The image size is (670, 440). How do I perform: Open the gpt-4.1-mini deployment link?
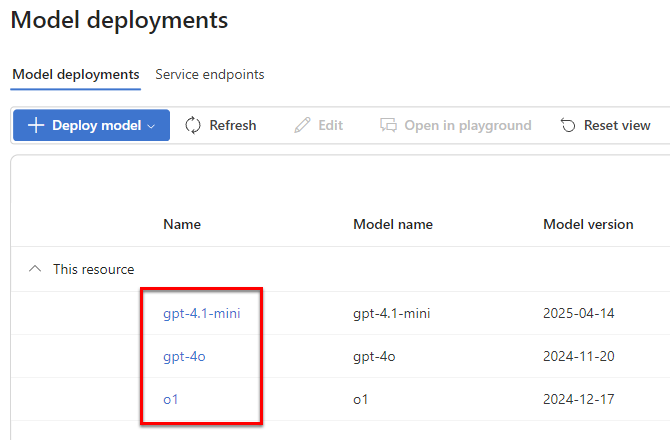pos(202,313)
